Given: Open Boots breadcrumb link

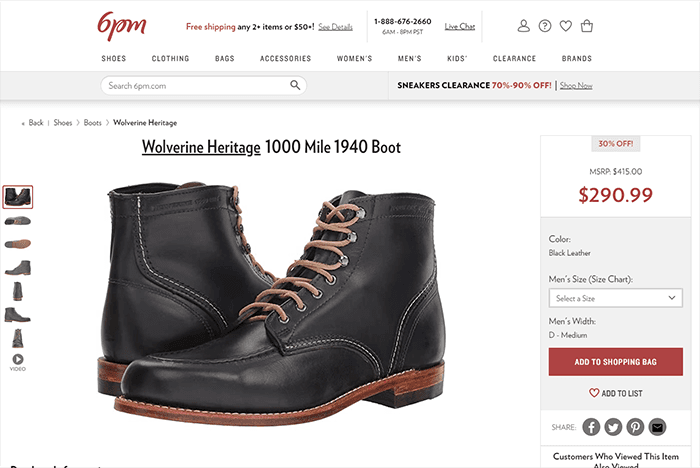Looking at the screenshot, I should [92, 123].
